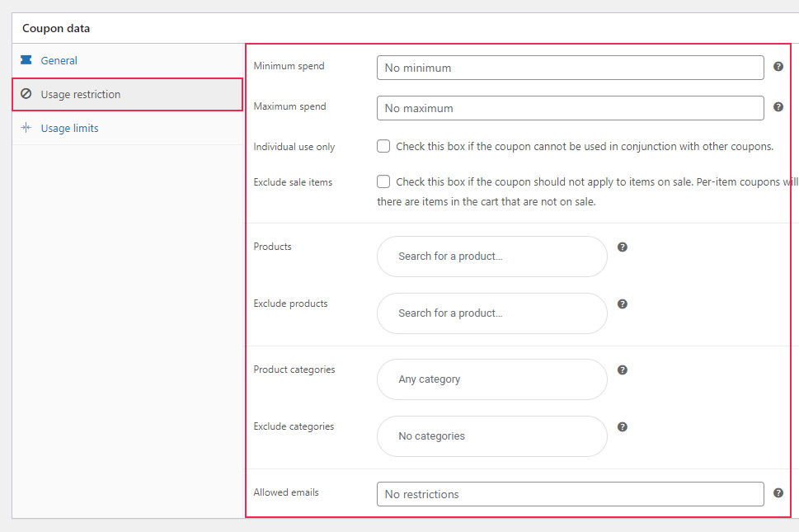Screen dimensions: 799x532
Task: Enable the Individual use only checkbox
Action: point(383,146)
